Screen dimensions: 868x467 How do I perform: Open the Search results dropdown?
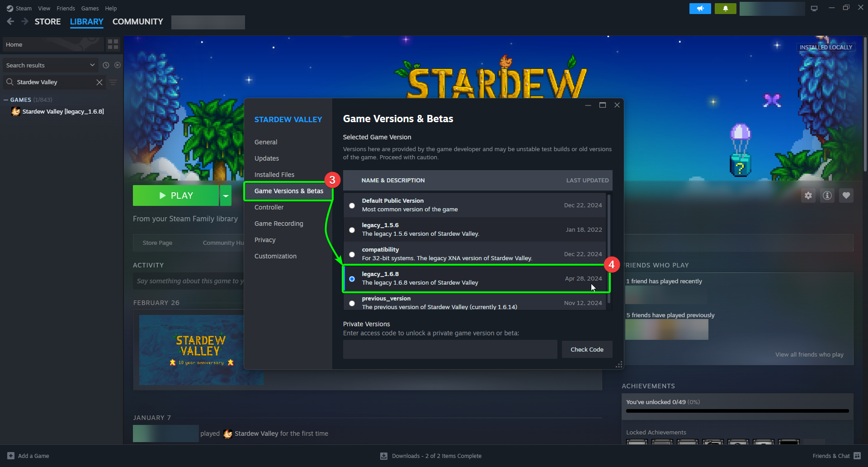[x=92, y=65]
